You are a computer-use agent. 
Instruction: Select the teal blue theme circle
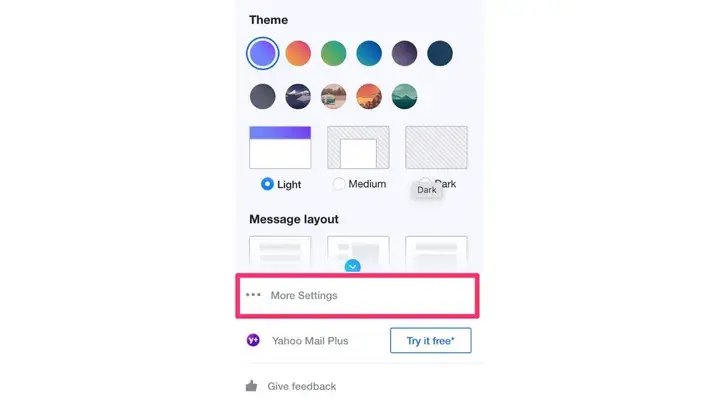click(x=369, y=53)
